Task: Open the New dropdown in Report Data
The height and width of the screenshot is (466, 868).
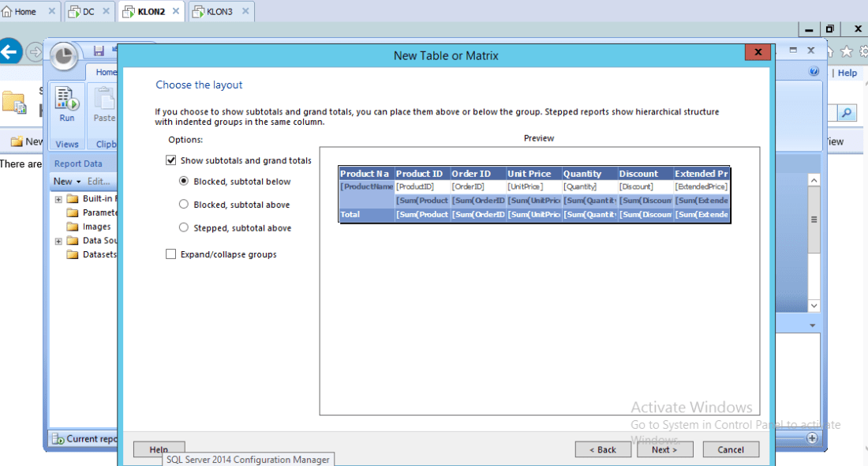Action: coord(67,182)
